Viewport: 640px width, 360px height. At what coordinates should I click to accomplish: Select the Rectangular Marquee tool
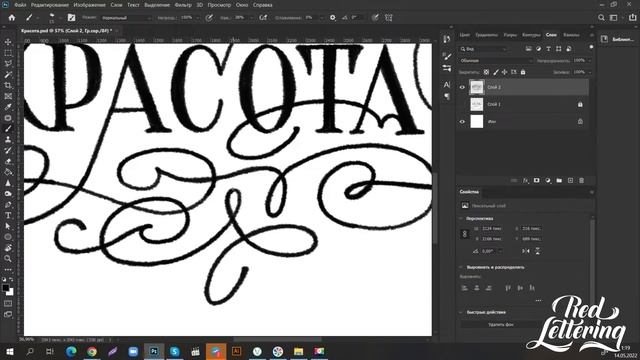(x=8, y=53)
